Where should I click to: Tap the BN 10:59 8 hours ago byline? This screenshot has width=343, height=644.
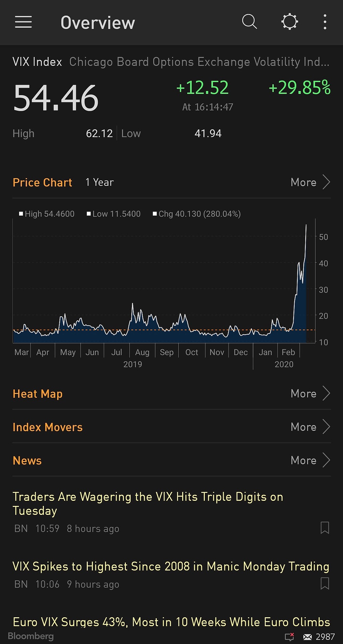(67, 529)
